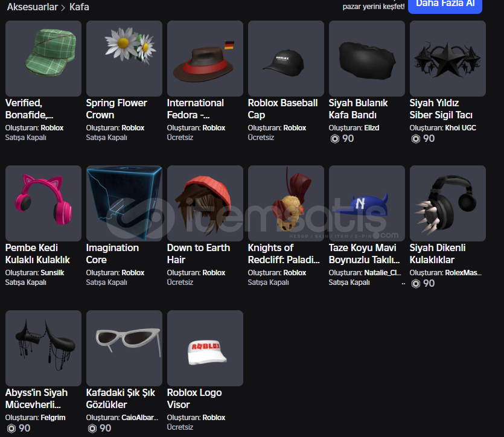Click 'pazar yerini keşfet!' text
Viewport: 504px width, 437px height.
click(x=374, y=7)
